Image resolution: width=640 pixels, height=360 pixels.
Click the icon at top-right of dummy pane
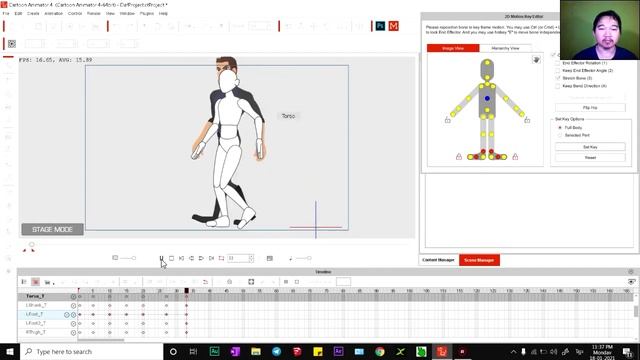point(536,60)
